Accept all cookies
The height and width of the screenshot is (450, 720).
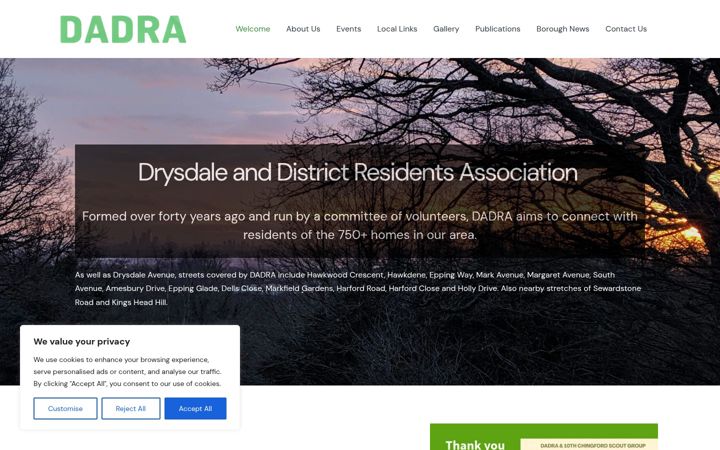[195, 408]
